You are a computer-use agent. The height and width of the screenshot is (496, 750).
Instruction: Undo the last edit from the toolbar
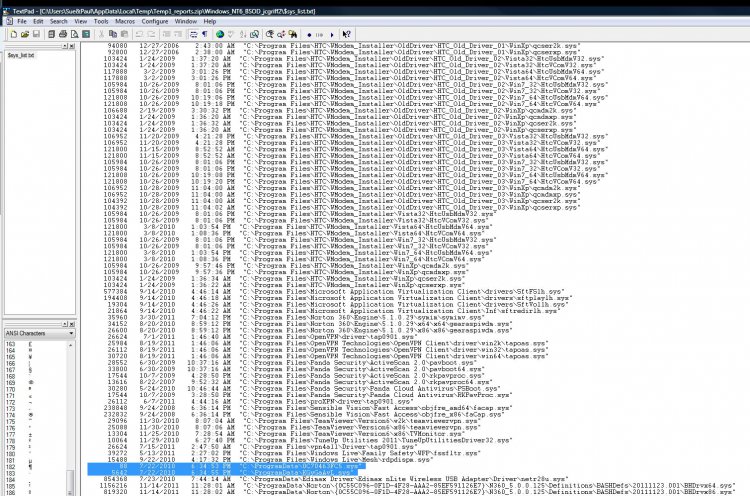[x=139, y=34]
